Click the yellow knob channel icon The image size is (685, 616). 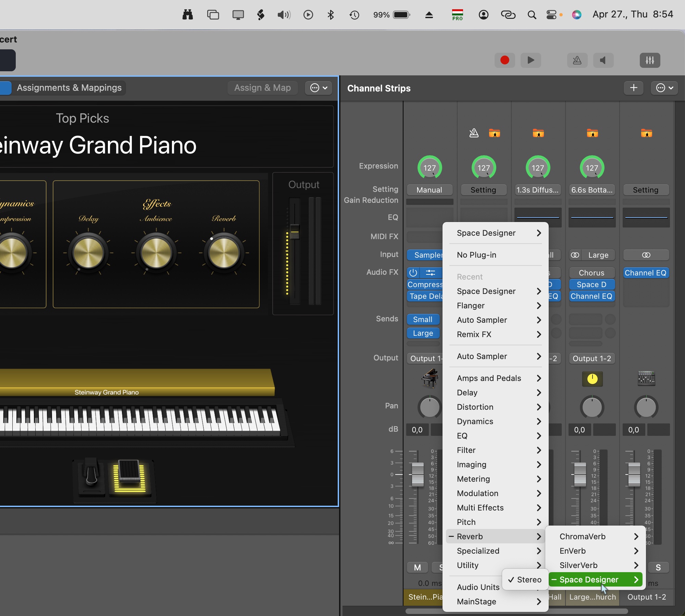(592, 379)
